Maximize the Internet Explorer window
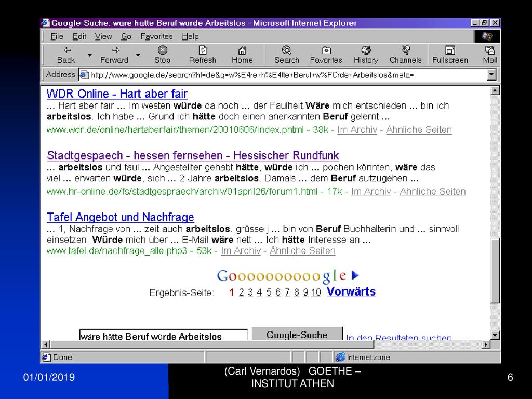Image resolution: width=532 pixels, height=399 pixels. (x=485, y=23)
